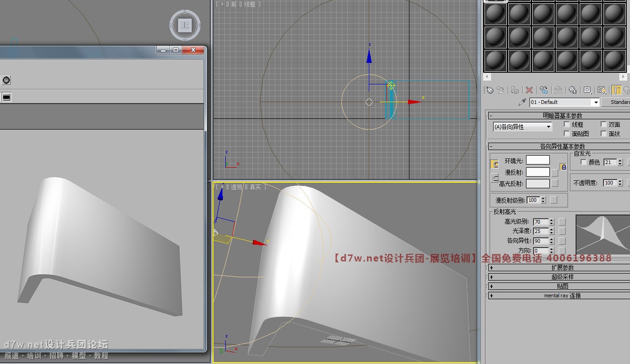Screen dimensions: 630x364
Task: Click the Get Material icon
Action: tap(489, 90)
